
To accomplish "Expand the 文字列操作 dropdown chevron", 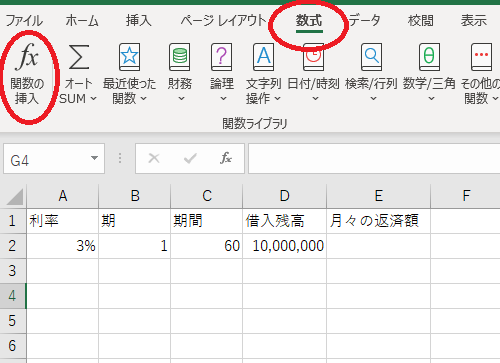I will pyautogui.click(x=277, y=99).
